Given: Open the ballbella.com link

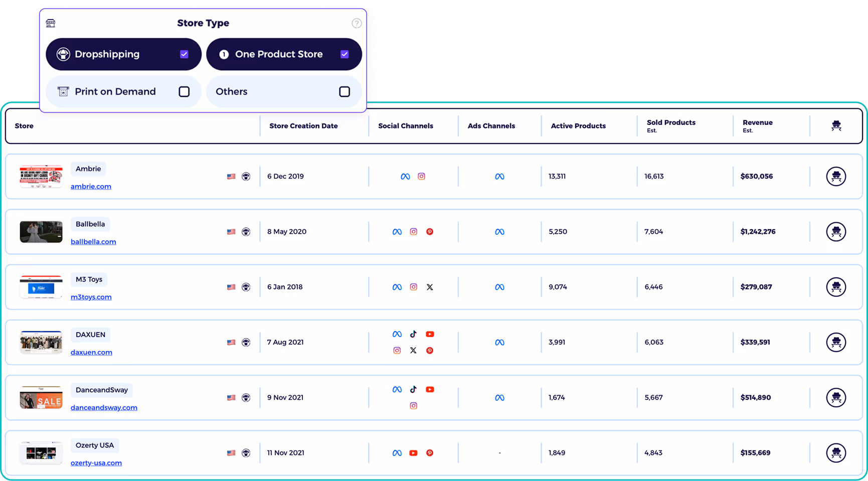Looking at the screenshot, I should pyautogui.click(x=93, y=241).
